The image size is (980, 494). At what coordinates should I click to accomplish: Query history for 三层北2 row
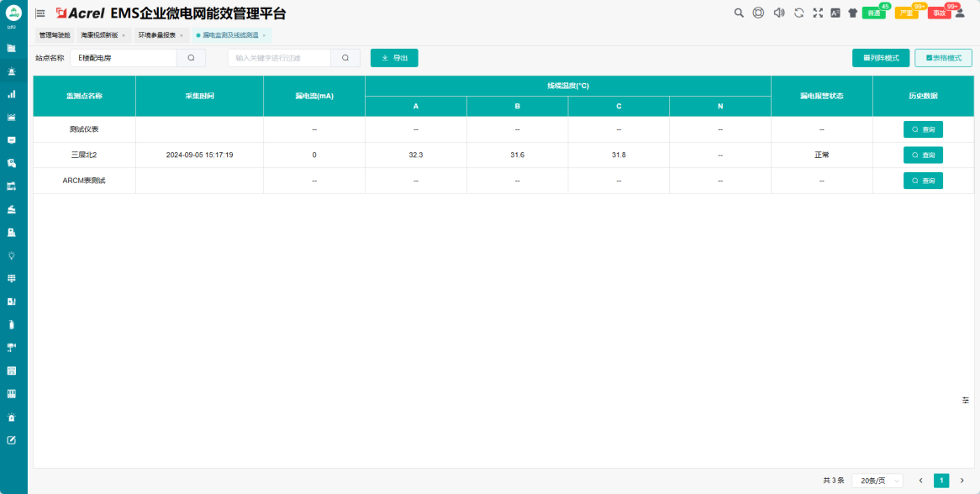(x=923, y=155)
